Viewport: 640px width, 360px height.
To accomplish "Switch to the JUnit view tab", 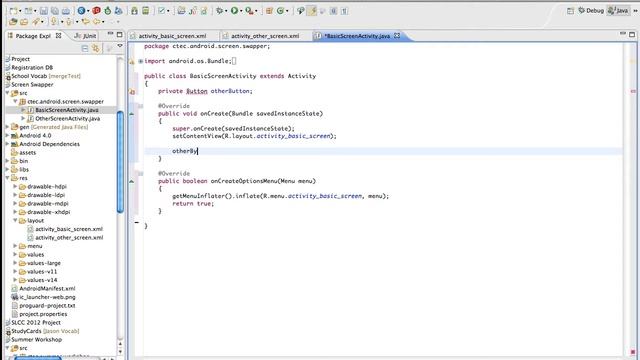I will (85, 36).
